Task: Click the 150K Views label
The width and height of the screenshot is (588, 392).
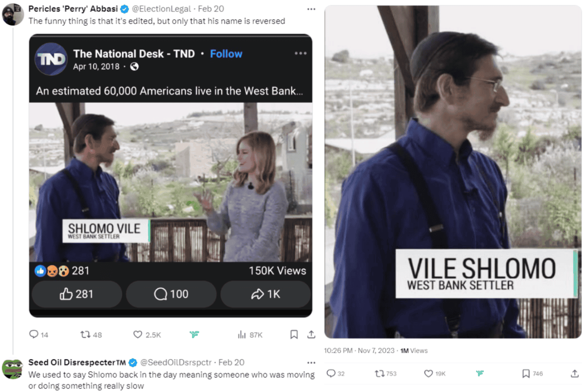Action: point(278,270)
